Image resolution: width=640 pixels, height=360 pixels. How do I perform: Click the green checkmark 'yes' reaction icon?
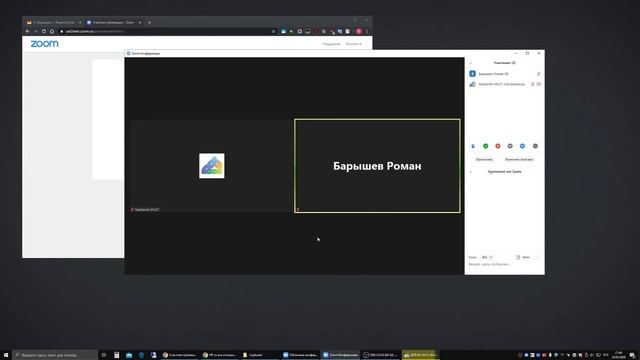click(x=485, y=146)
